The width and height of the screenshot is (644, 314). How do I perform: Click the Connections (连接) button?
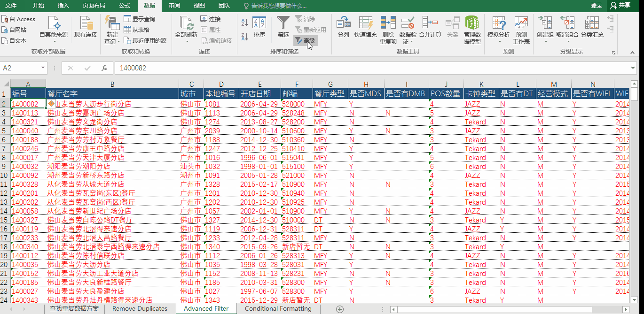pyautogui.click(x=210, y=19)
